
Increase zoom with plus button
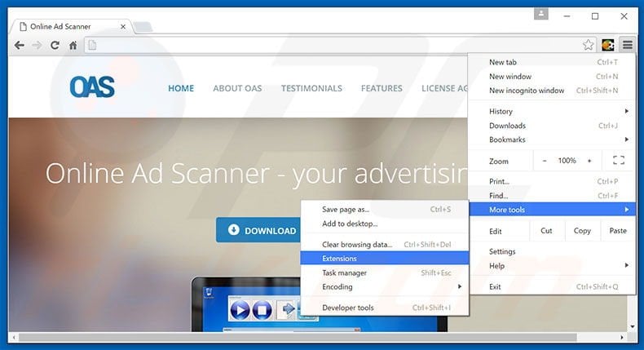pyautogui.click(x=589, y=161)
